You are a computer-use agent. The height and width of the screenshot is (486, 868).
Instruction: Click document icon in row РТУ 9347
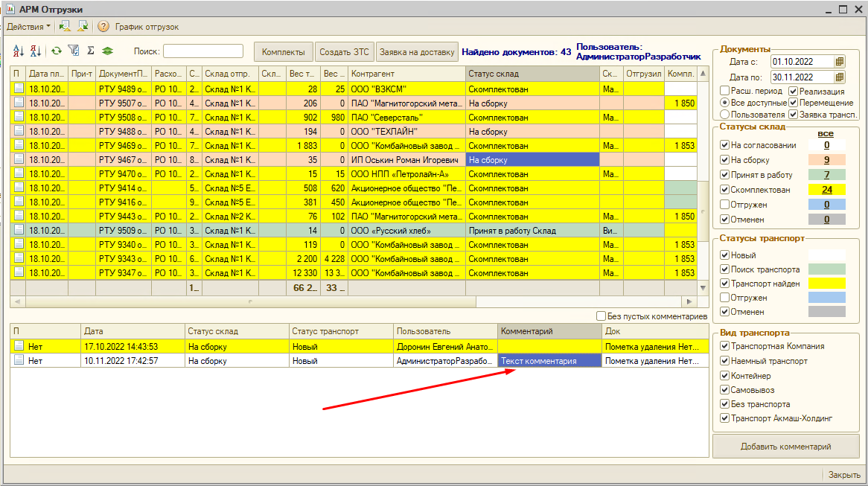point(19,272)
